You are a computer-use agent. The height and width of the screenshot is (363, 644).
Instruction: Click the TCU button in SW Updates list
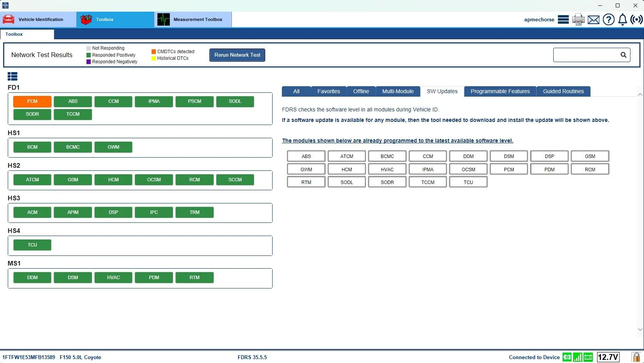(468, 182)
